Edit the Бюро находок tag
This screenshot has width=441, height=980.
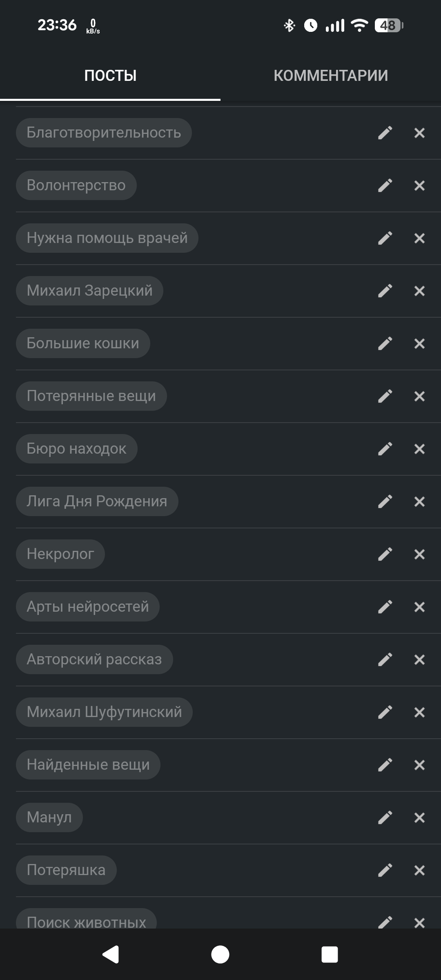tap(385, 449)
